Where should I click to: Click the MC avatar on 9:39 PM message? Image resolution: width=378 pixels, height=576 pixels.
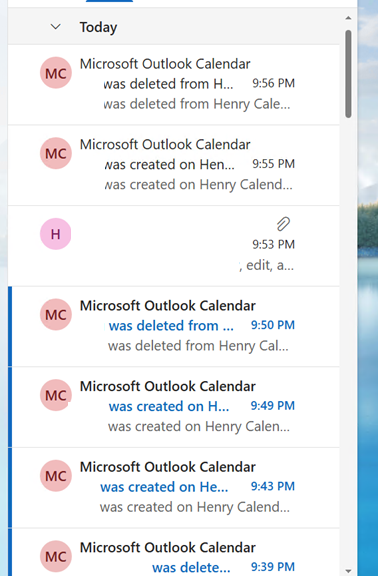click(x=55, y=556)
